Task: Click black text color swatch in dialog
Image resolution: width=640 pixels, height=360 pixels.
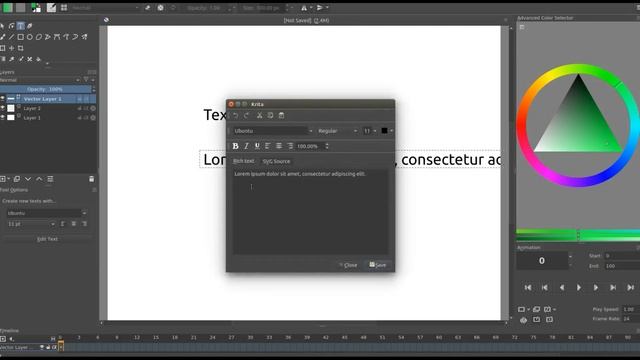Action: (384, 131)
